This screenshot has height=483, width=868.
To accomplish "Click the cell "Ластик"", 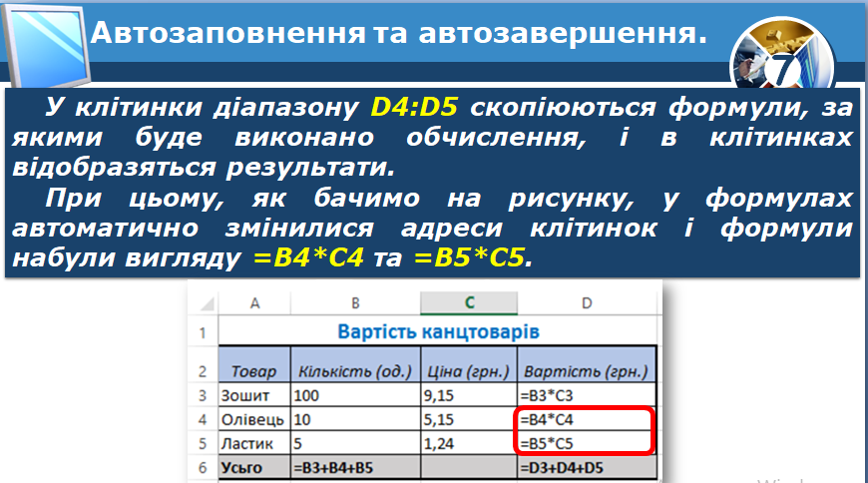I will tap(254, 444).
